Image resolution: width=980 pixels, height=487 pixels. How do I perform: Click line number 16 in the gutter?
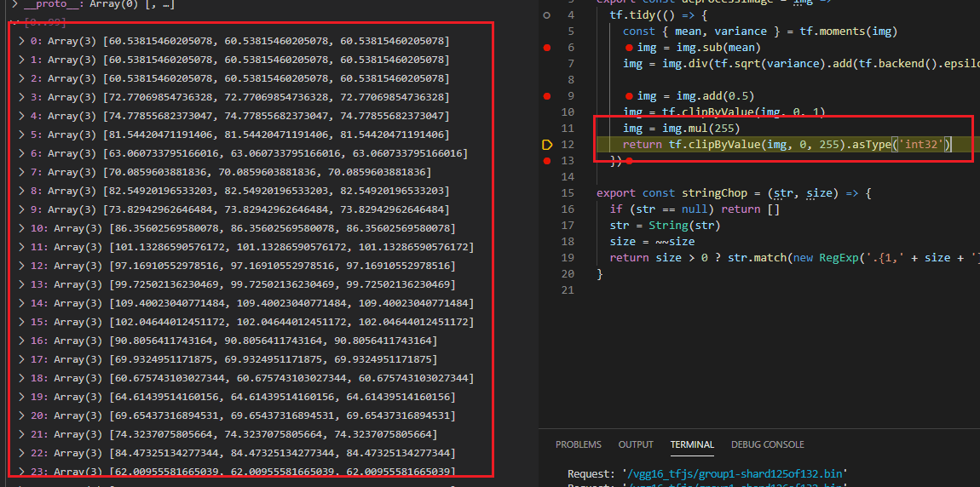coord(568,209)
